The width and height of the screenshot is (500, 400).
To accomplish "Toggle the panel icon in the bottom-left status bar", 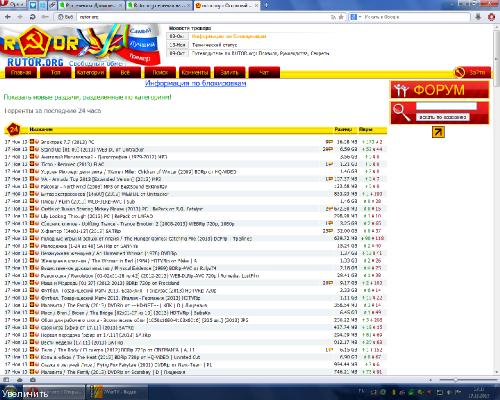I will click(6, 380).
